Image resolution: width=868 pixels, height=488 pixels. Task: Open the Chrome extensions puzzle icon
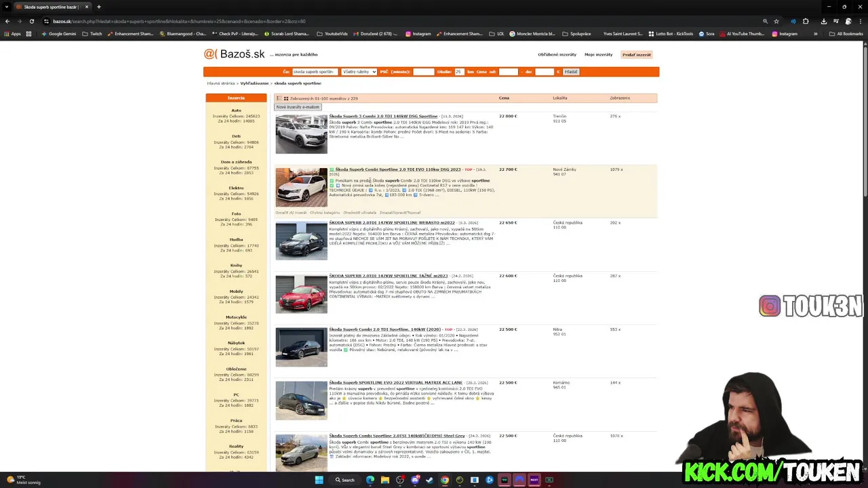(806, 21)
